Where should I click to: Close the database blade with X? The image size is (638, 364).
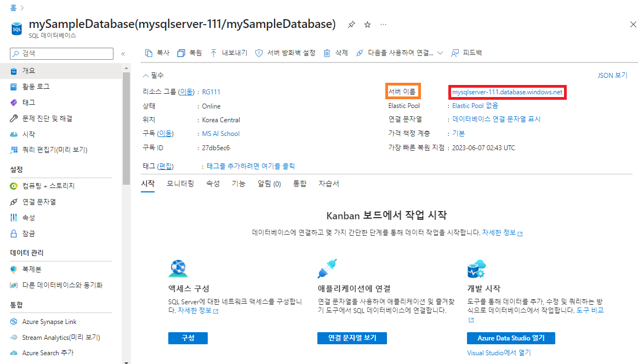(633, 25)
